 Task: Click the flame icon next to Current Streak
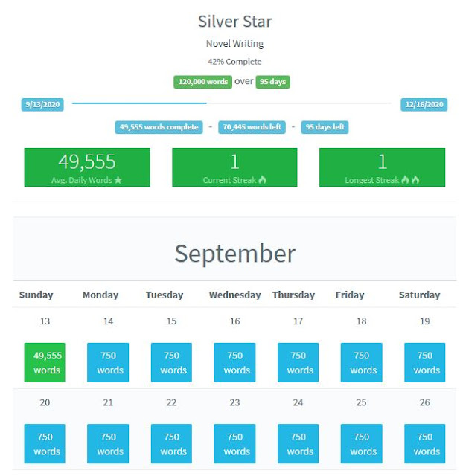click(262, 180)
